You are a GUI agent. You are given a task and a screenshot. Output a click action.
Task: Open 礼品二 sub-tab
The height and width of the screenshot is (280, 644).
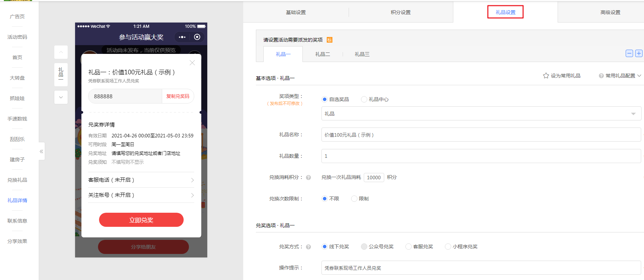click(x=323, y=54)
